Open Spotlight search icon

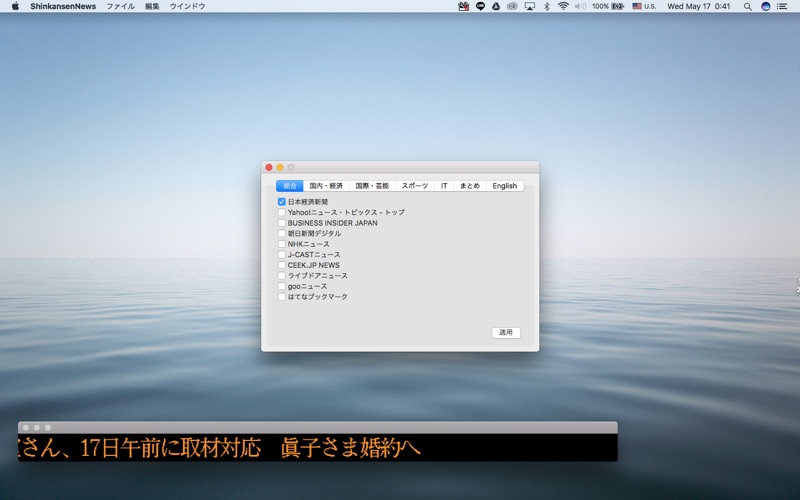click(x=747, y=6)
